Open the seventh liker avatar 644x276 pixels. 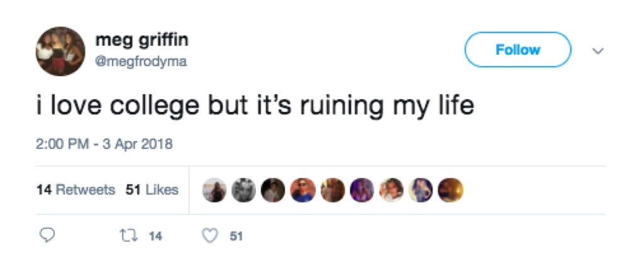[x=391, y=190]
